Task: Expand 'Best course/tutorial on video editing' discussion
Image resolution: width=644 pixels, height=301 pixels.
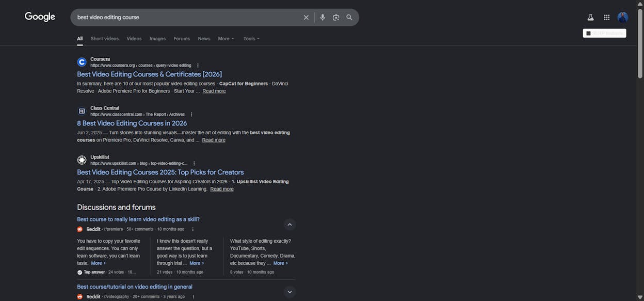Action: coord(289,292)
